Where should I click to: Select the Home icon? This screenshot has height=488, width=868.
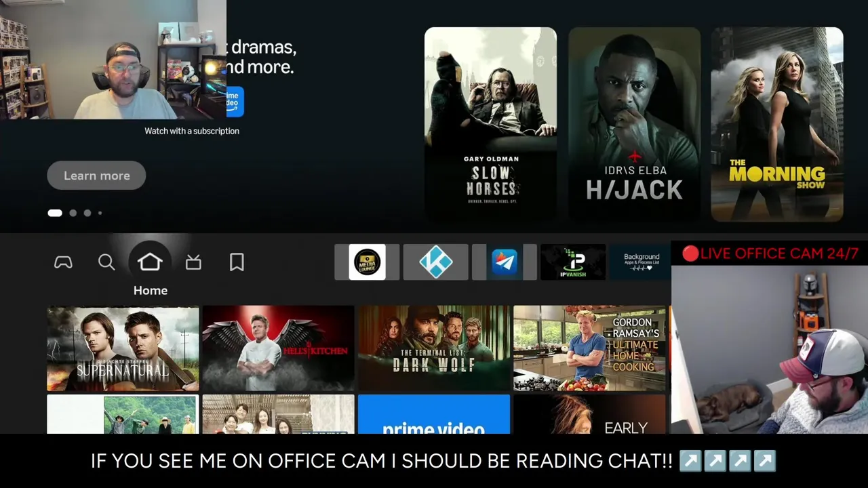[150, 262]
